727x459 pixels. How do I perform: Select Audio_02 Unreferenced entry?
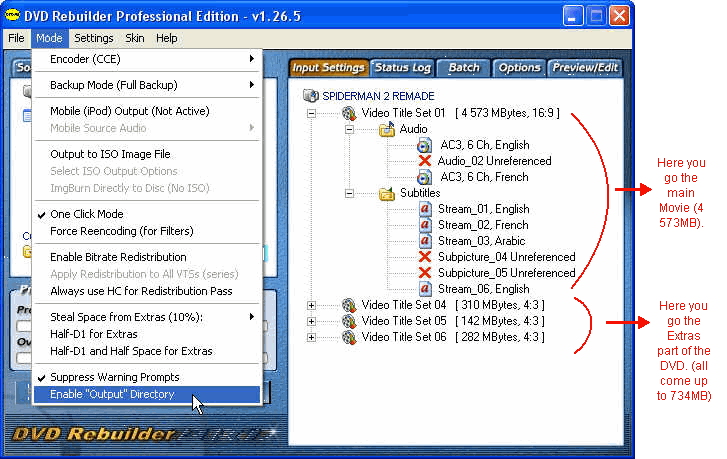[494, 161]
